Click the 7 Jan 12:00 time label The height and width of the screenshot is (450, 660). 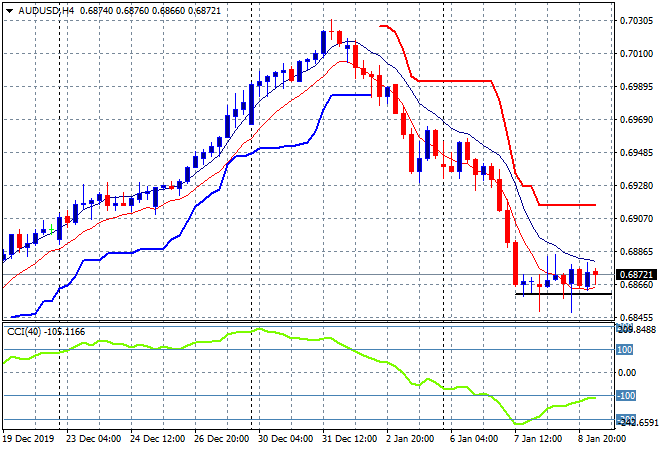pyautogui.click(x=538, y=439)
